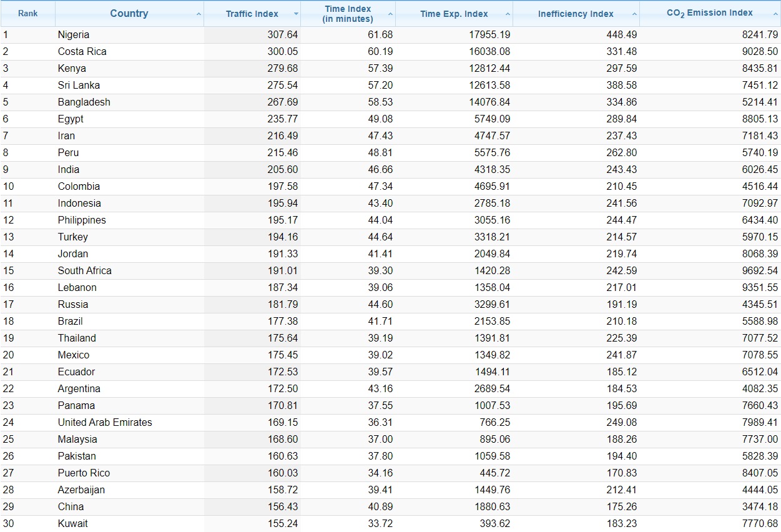This screenshot has height=532, width=781.
Task: Click Costa Rica's traffic index 300.05
Action: [283, 52]
